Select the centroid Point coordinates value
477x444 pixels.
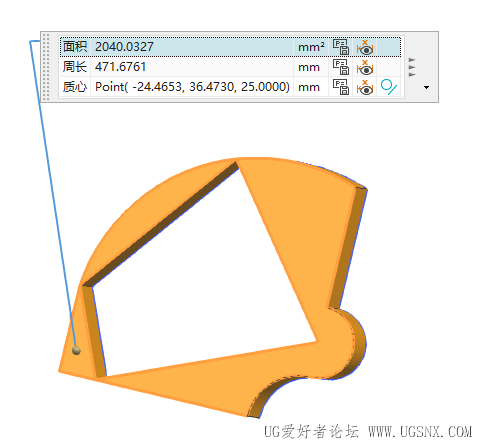point(192,87)
